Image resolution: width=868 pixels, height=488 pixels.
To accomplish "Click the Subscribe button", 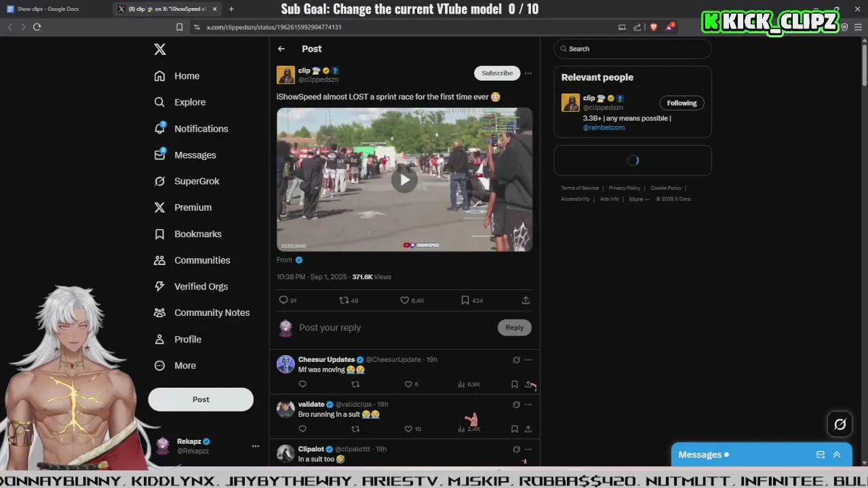I will [497, 73].
